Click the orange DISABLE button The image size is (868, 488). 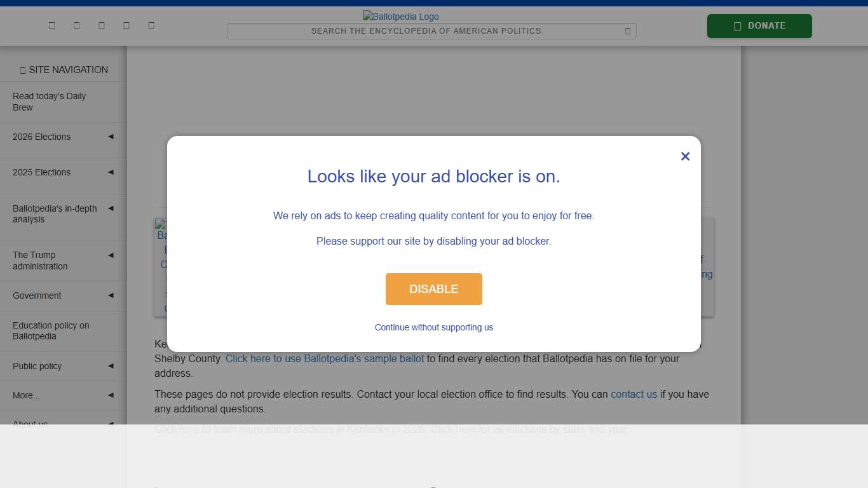coord(434,289)
